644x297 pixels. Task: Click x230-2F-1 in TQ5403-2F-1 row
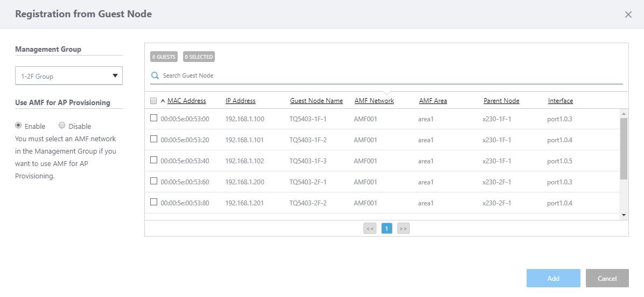[x=497, y=182]
